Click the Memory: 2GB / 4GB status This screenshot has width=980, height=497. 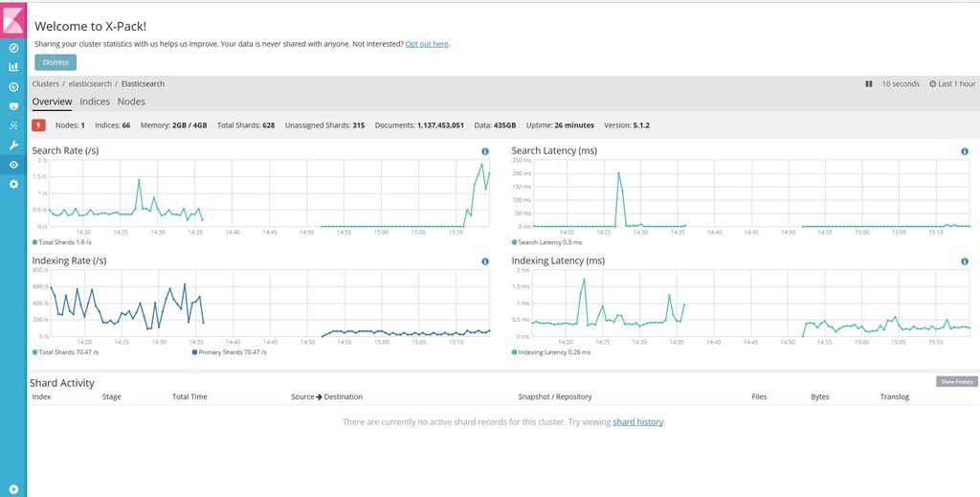(x=173, y=125)
